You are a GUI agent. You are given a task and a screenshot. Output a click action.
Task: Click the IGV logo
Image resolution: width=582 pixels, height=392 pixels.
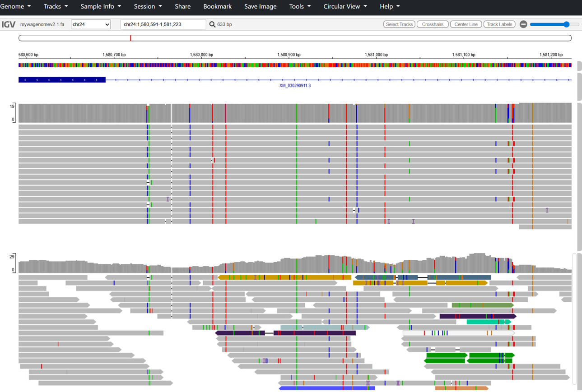[x=9, y=24]
